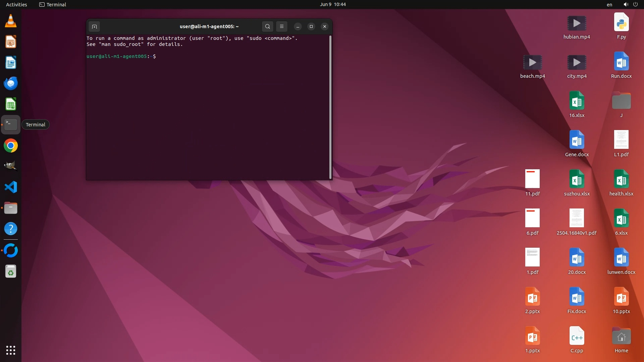The image size is (644, 362).
Task: Open Thunderbird mail from dock
Action: [11, 83]
